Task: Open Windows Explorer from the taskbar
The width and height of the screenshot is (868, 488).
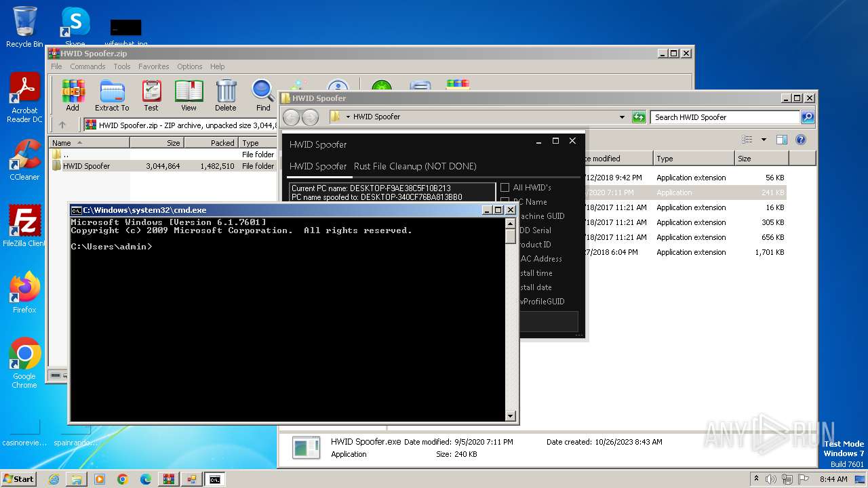Action: [77, 479]
